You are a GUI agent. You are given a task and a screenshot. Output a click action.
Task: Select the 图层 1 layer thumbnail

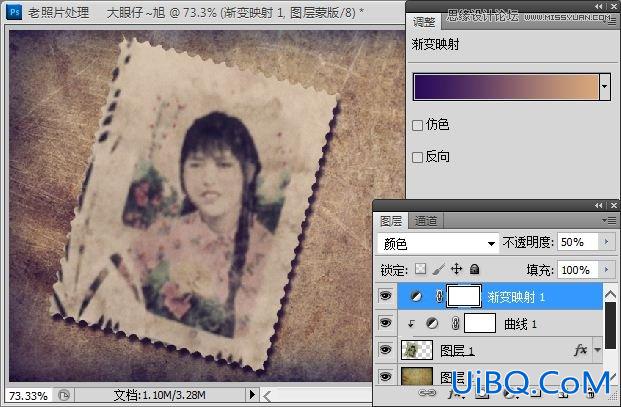[417, 350]
